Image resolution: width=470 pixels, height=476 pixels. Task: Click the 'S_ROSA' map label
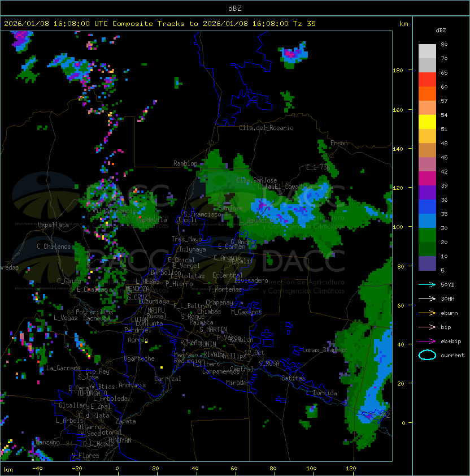269,364
